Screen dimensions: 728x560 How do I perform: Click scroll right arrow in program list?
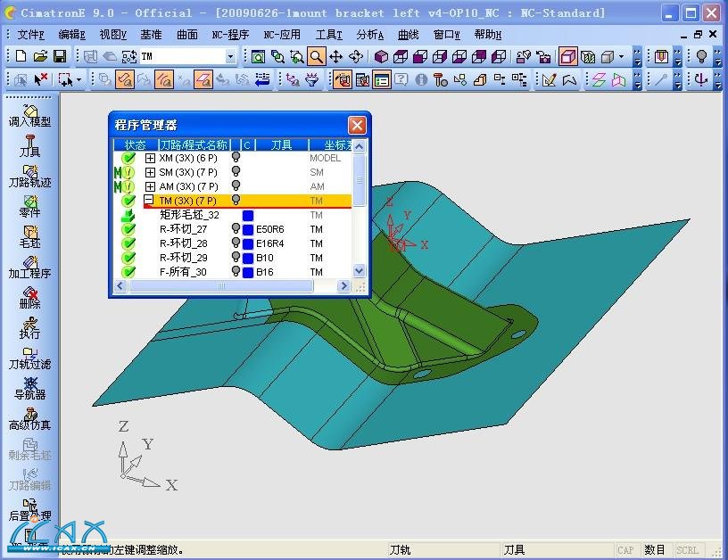click(x=343, y=286)
